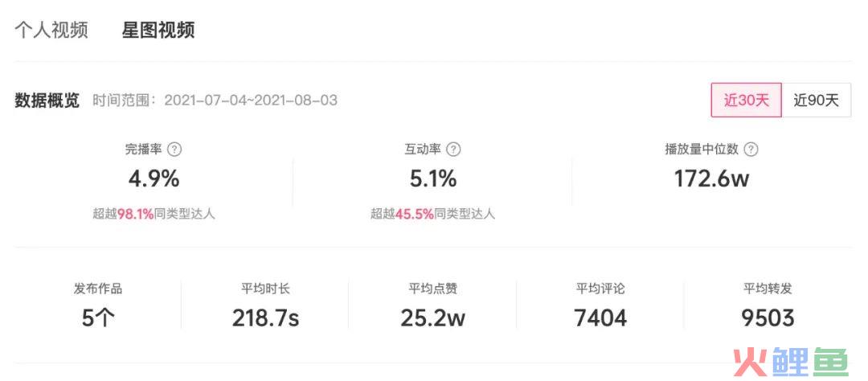This screenshot has width=868, height=381.
Task: Click the 98.1% percentile text under 完播率
Action: (x=136, y=215)
